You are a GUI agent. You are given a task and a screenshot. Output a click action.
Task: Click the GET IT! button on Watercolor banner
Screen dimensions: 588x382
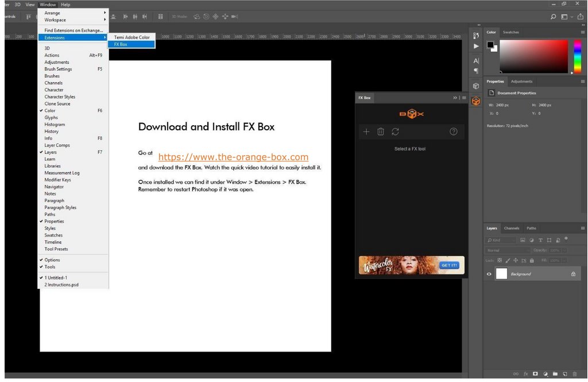point(449,265)
